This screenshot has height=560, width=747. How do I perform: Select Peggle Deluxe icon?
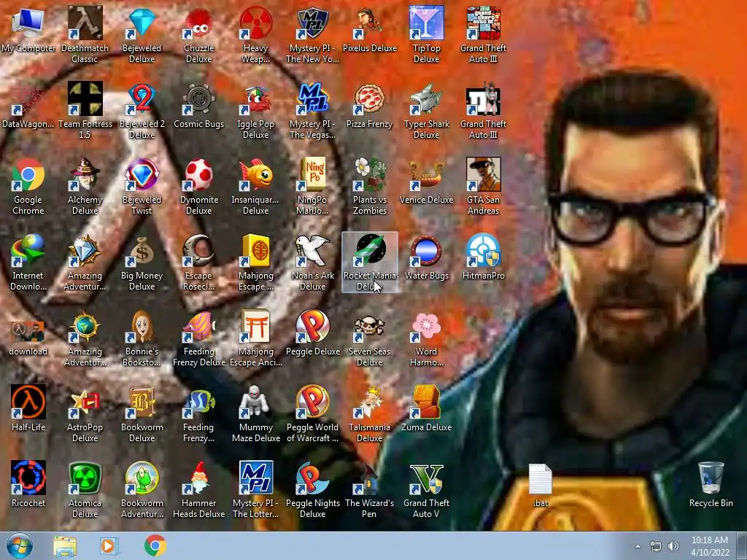pyautogui.click(x=312, y=326)
